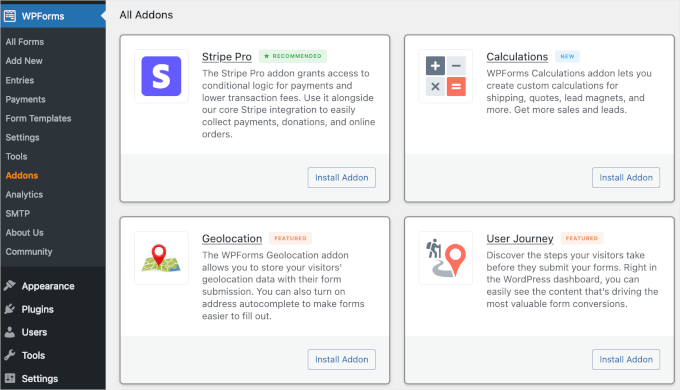Click the Stripe Pro addon logo

pyautogui.click(x=161, y=76)
